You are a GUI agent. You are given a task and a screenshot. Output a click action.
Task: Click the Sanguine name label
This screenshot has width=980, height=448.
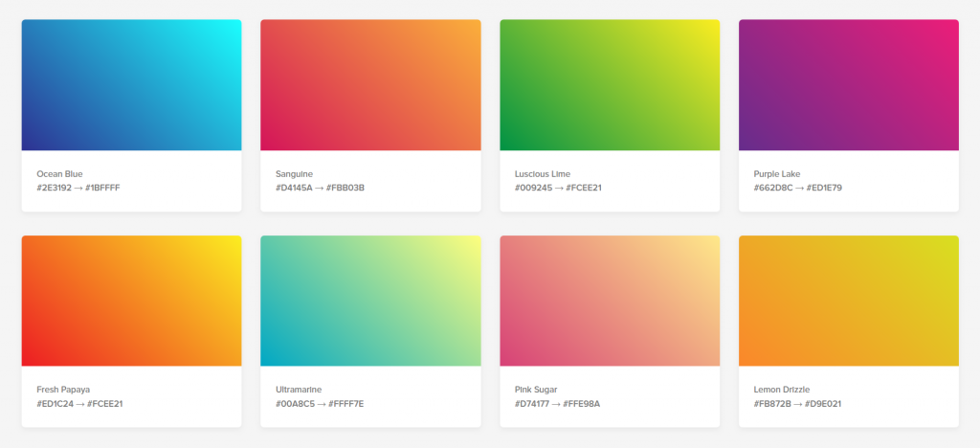(295, 174)
